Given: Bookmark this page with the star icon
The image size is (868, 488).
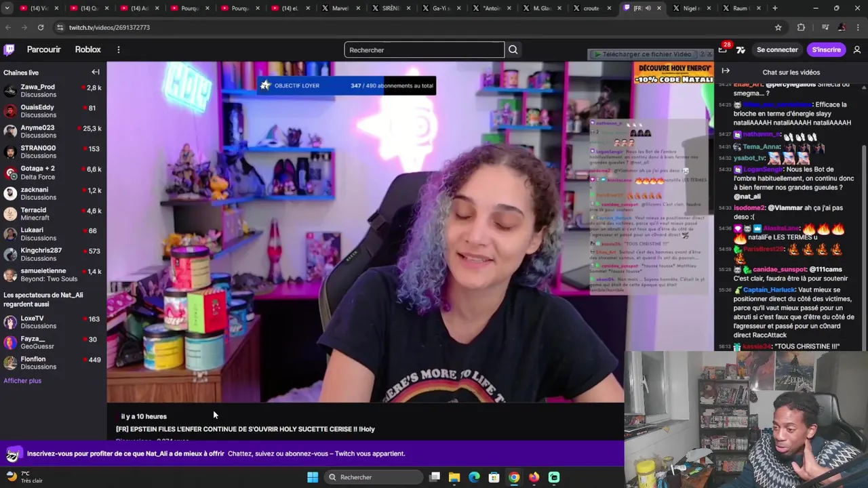Looking at the screenshot, I should pyautogui.click(x=778, y=27).
